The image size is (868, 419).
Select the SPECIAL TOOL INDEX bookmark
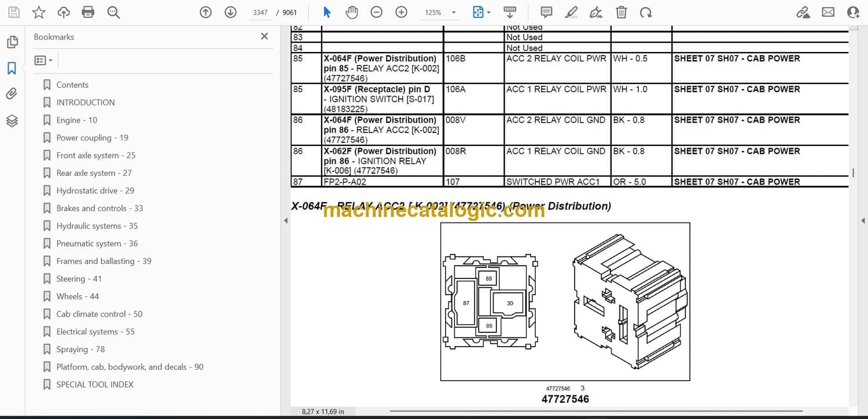[x=95, y=384]
